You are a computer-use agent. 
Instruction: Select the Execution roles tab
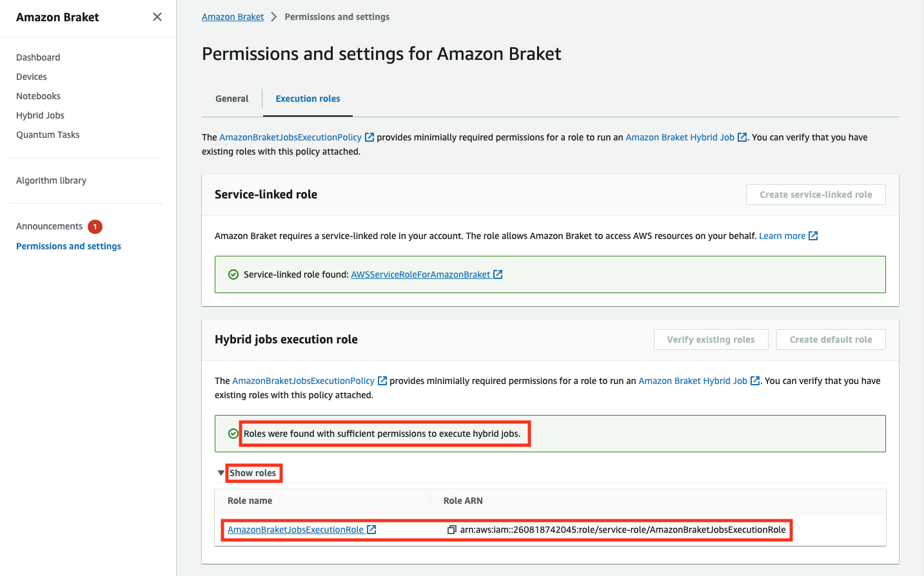point(308,99)
